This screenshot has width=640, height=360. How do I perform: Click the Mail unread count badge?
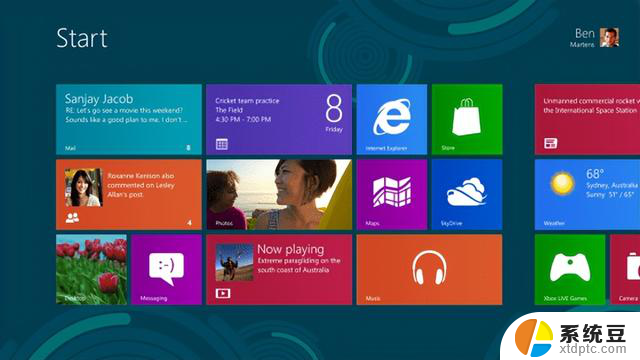click(189, 147)
